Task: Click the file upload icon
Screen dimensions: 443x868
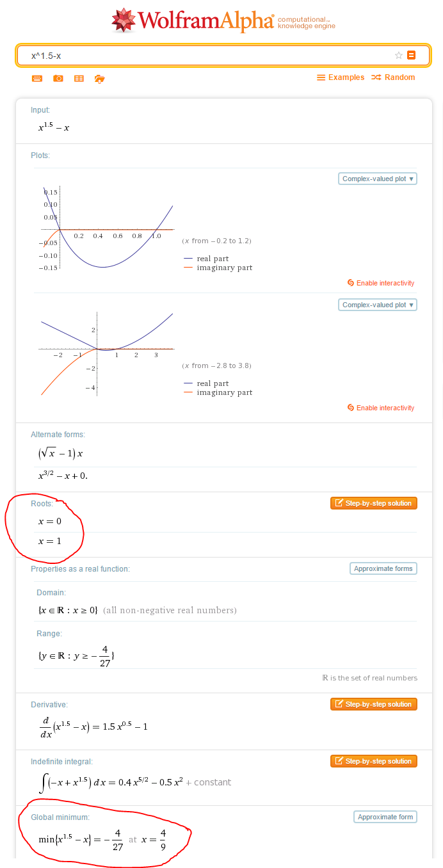Action: pyautogui.click(x=99, y=78)
